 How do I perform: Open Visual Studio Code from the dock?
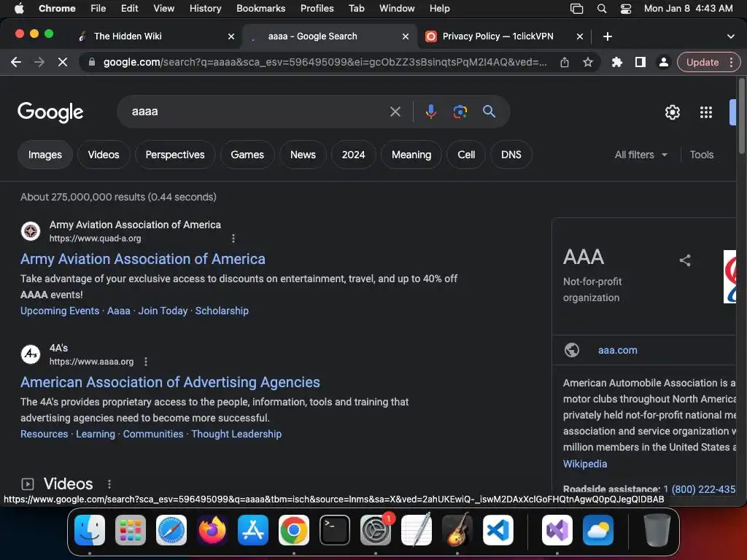(x=498, y=530)
